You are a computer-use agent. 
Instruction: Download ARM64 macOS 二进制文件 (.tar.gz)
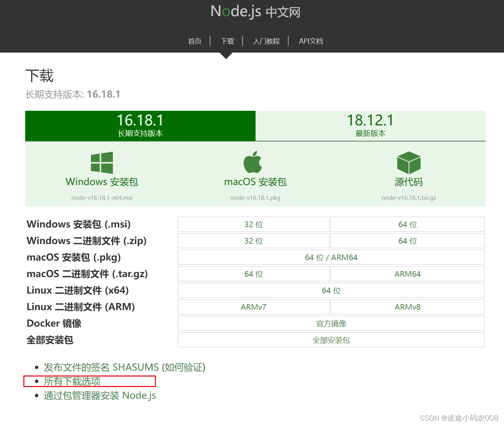(408, 274)
